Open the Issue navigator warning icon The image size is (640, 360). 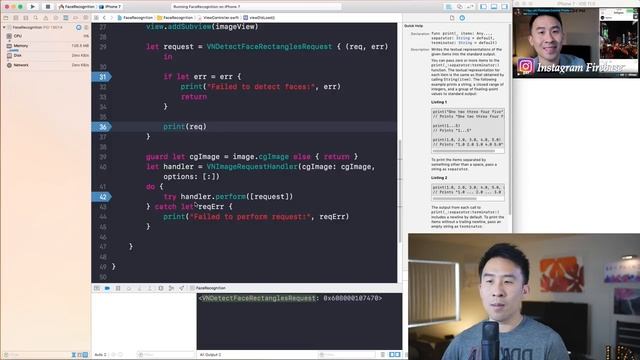(46, 18)
